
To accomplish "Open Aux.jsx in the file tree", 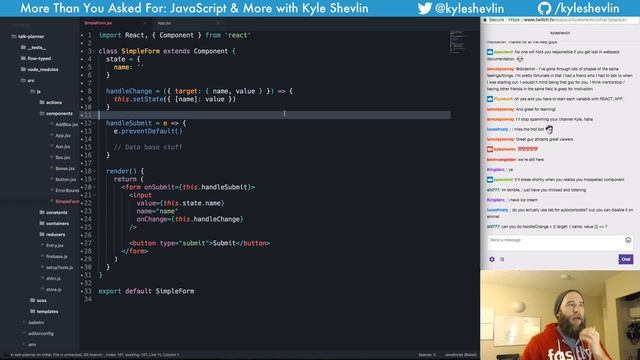I will (63, 147).
